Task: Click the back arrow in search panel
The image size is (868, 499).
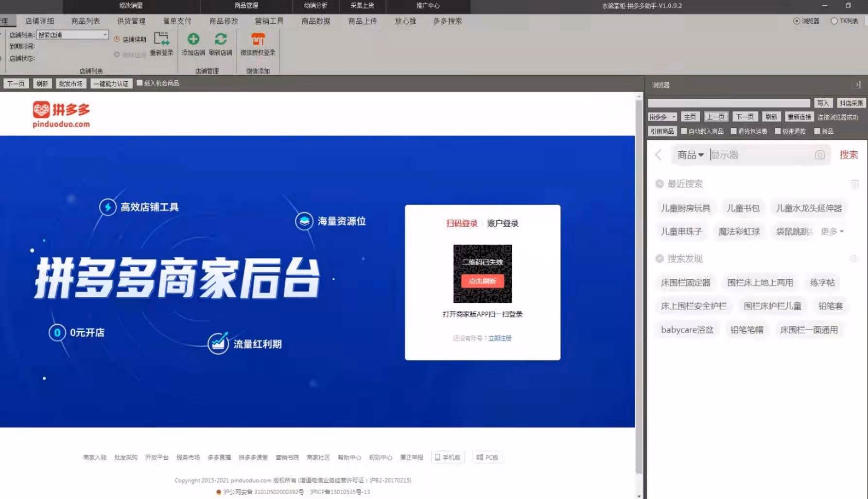Action: point(659,155)
